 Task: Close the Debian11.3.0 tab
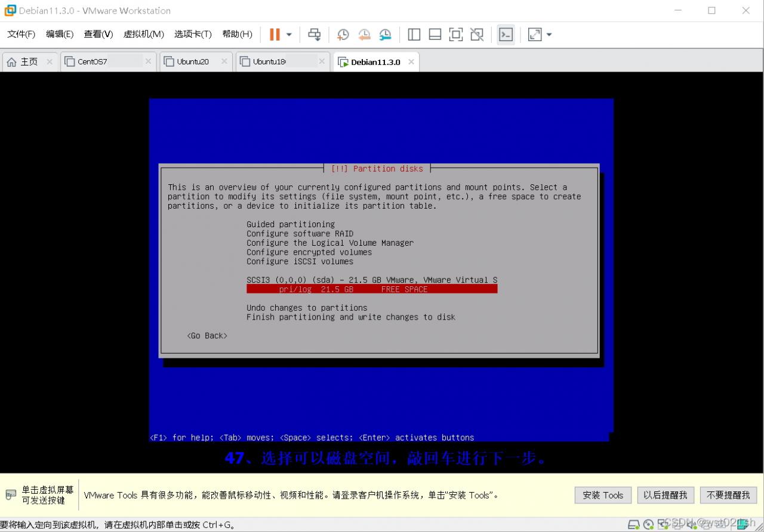[x=411, y=62]
